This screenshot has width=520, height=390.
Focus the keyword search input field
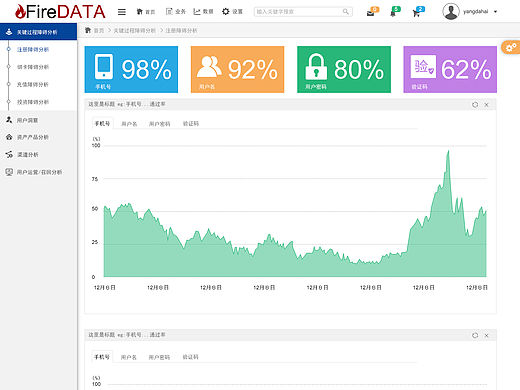pyautogui.click(x=303, y=12)
